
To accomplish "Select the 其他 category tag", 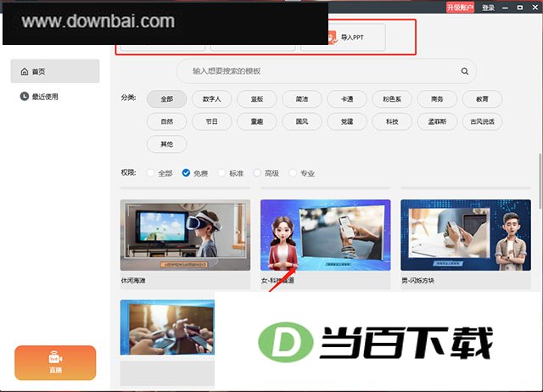I will (166, 144).
